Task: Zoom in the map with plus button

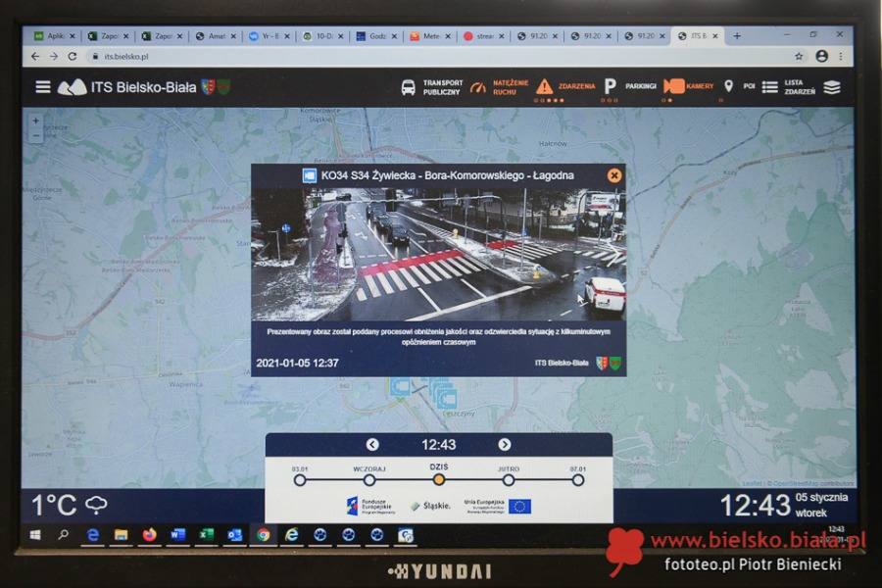Action: 35,121
